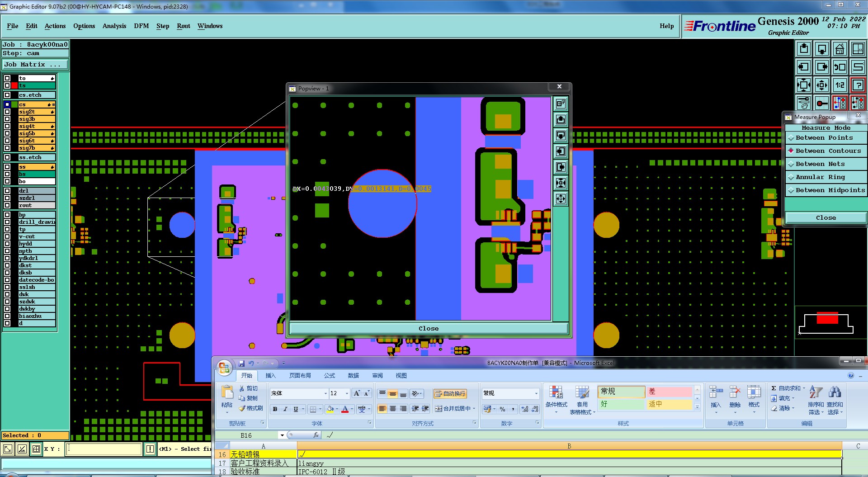The width and height of the screenshot is (868, 477).
Task: Click the blue-red net traffic light icon
Action: click(840, 103)
